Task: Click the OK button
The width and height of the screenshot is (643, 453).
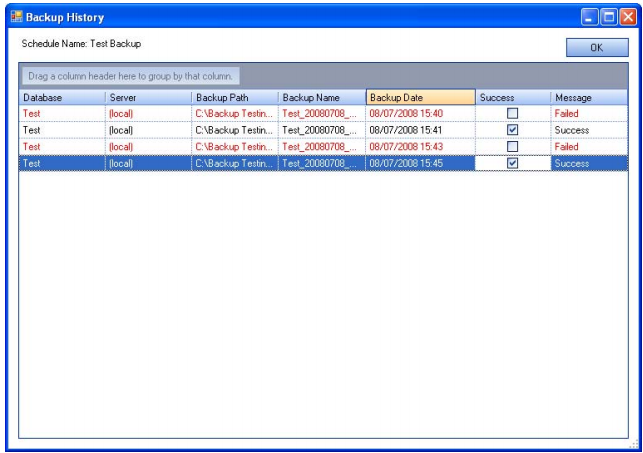Action: coord(597,48)
